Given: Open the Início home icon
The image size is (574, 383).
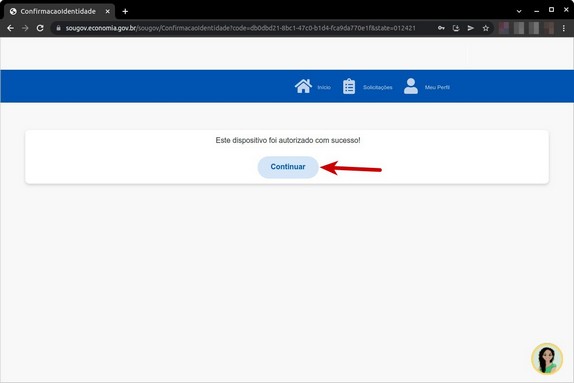Looking at the screenshot, I should [303, 86].
